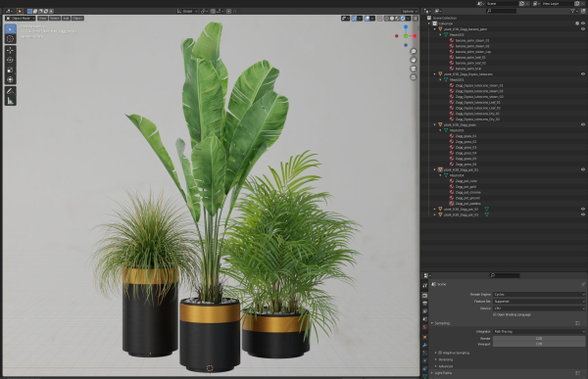This screenshot has width=588, height=379.
Task: Adjust the Viewport samples value field
Action: 539,344
